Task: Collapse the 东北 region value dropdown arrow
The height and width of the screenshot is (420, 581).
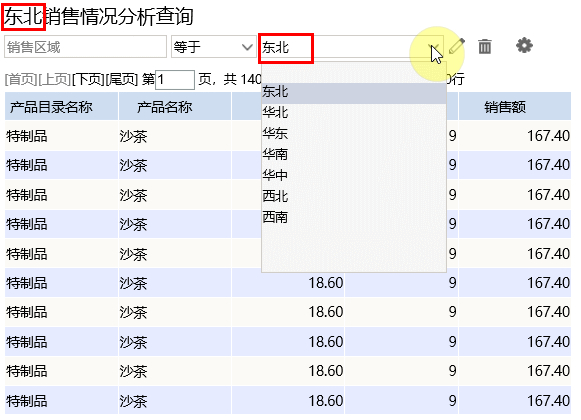Action: tap(434, 47)
